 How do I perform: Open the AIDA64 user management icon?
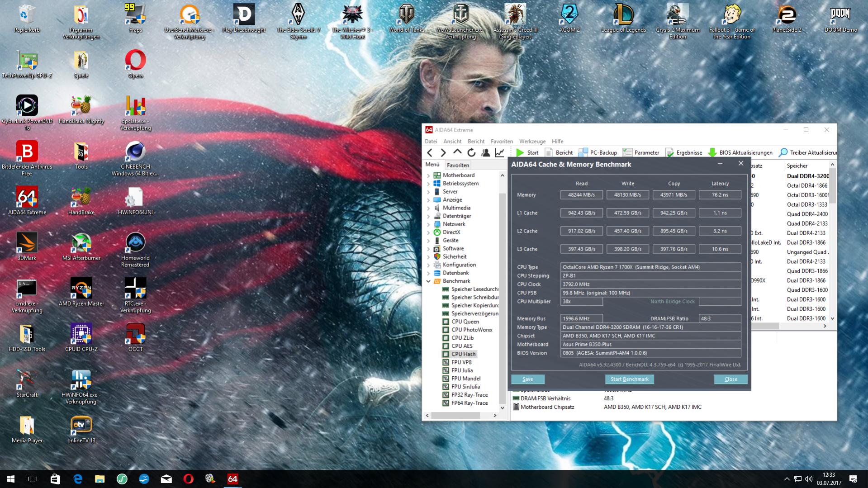(x=485, y=153)
